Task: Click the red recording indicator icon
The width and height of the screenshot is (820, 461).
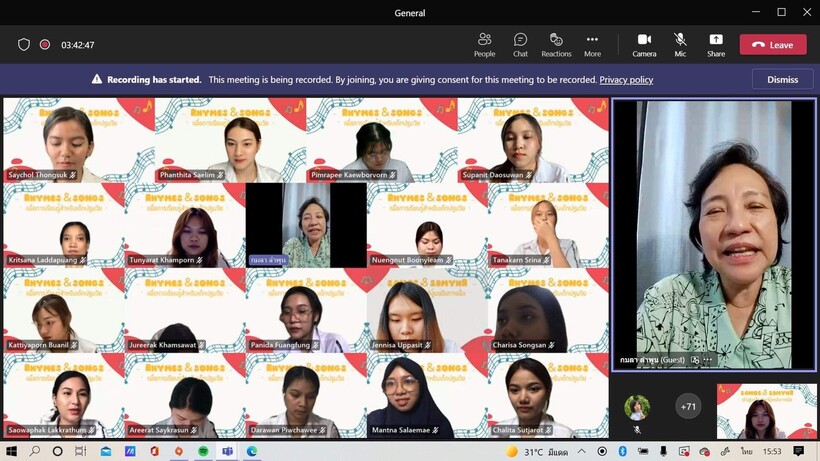Action: coord(45,45)
